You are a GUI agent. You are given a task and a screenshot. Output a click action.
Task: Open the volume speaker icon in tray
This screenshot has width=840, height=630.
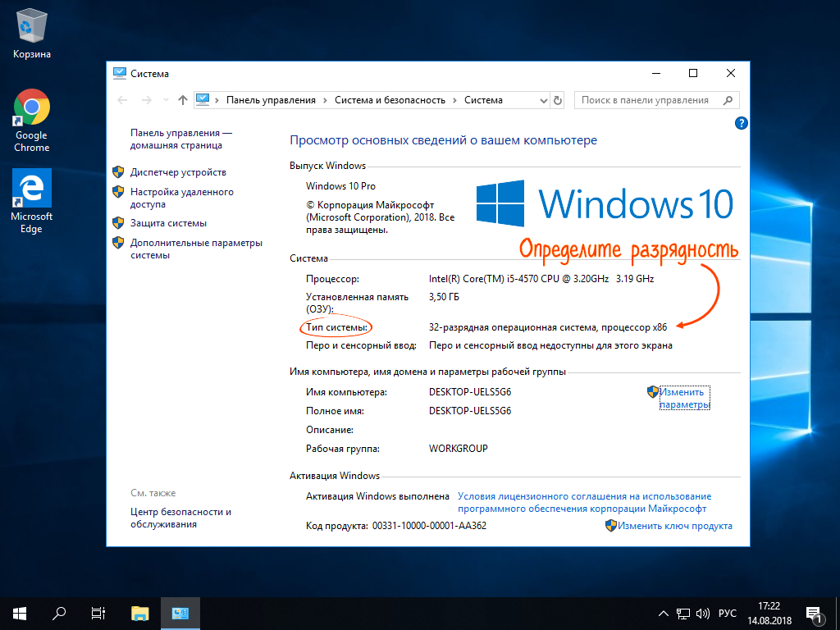coord(702,614)
